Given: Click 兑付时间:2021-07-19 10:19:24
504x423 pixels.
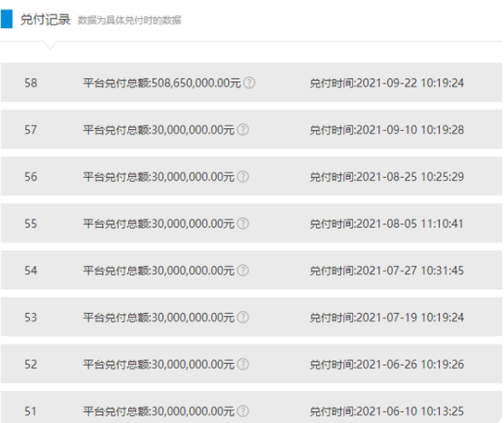Looking at the screenshot, I should (x=387, y=318).
